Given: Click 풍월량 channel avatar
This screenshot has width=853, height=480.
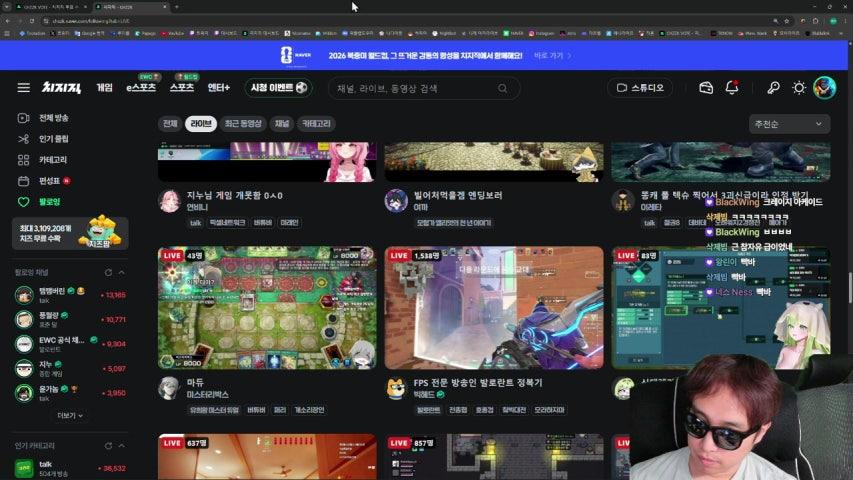Looking at the screenshot, I should pos(24,319).
